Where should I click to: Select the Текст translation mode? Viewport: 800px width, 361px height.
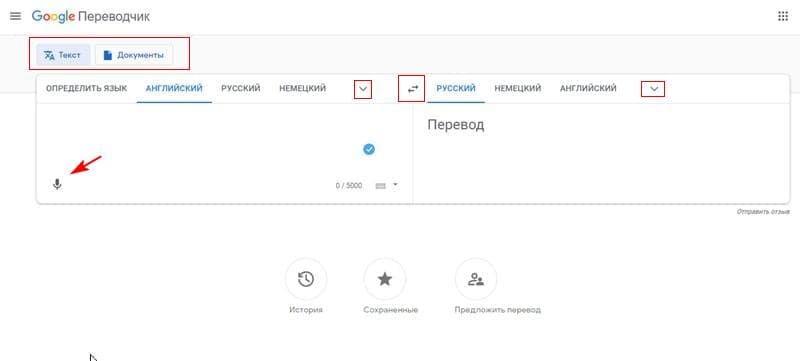[x=63, y=55]
